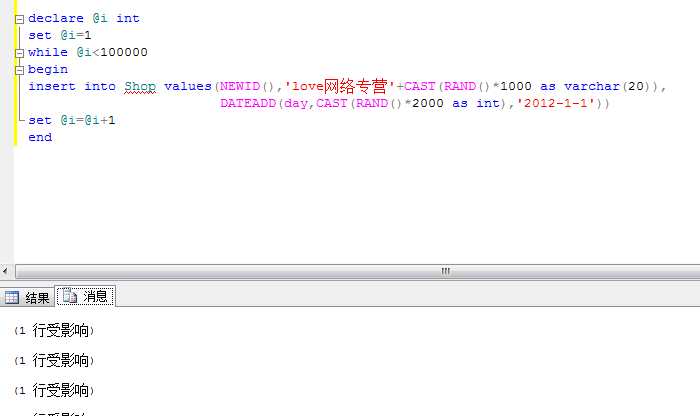Collapse the while @i<100000 block
700x416 pixels.
tap(19, 54)
